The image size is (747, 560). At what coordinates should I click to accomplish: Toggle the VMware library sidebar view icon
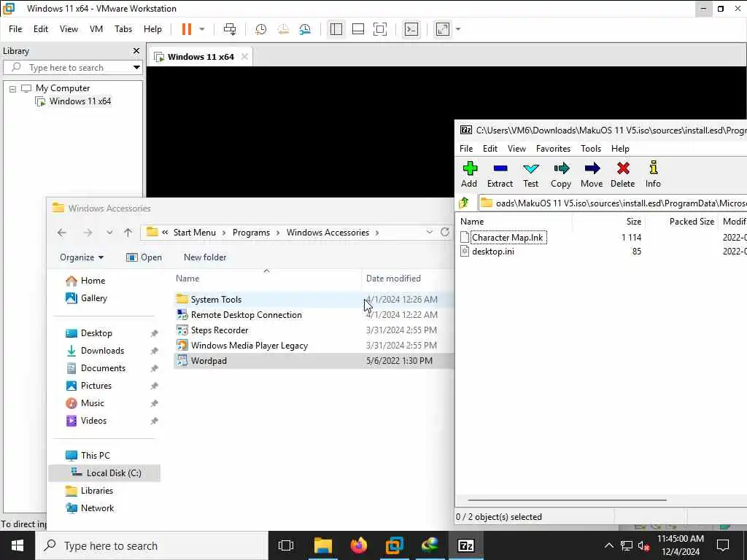pyautogui.click(x=336, y=29)
